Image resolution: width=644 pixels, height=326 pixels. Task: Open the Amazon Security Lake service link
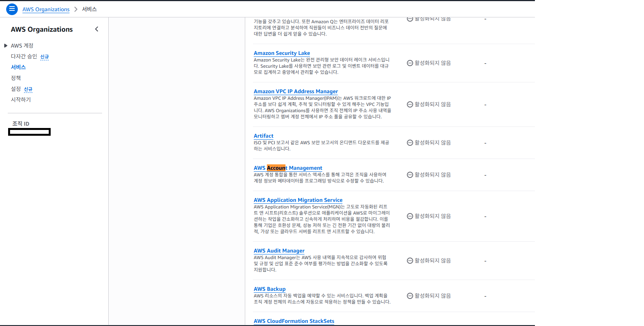(x=282, y=53)
